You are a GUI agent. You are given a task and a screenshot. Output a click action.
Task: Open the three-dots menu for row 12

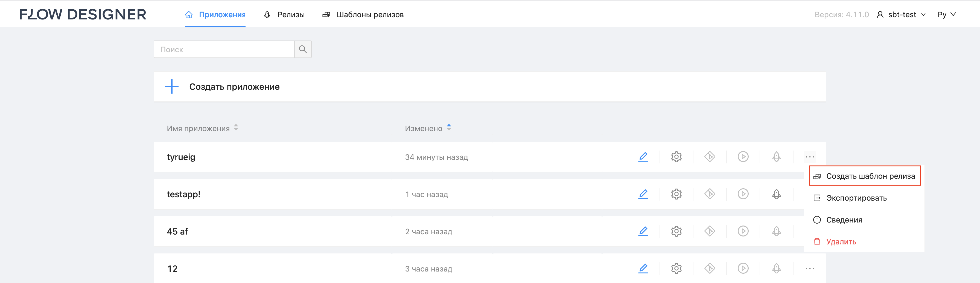810,268
